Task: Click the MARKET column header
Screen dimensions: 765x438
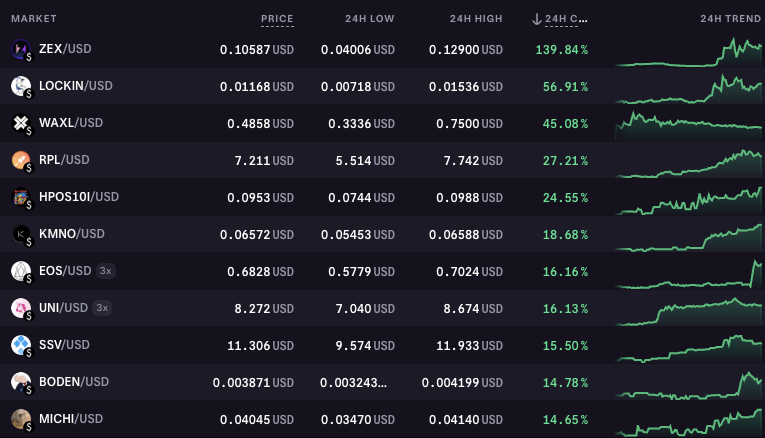Action: point(34,19)
